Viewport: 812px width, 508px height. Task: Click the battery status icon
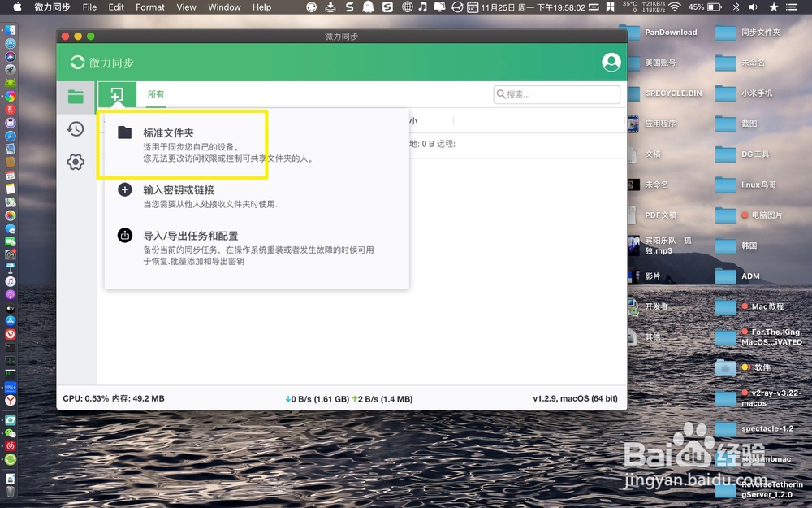click(x=715, y=7)
